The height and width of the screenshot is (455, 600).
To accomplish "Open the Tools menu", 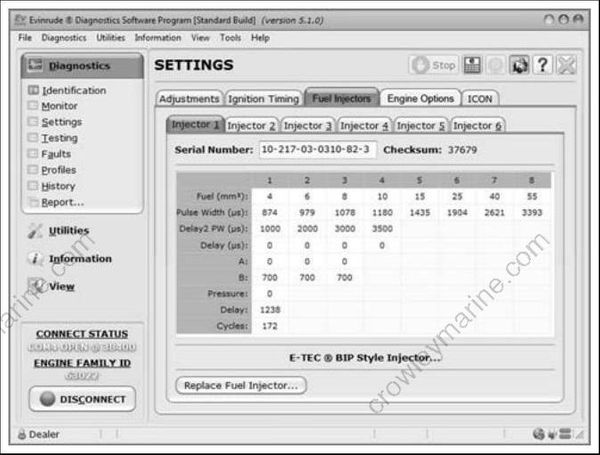I will coord(230,38).
